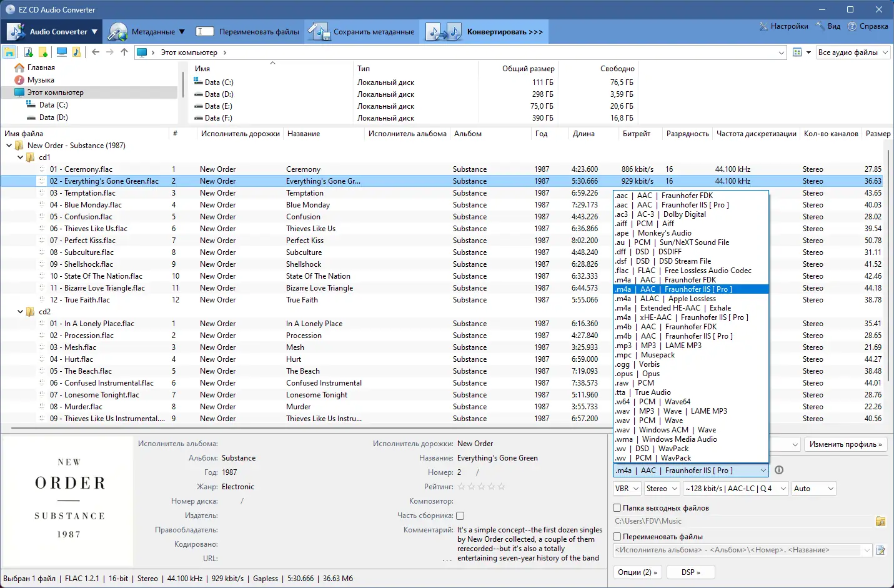Click the Конвертировать music-notes icon

click(444, 31)
